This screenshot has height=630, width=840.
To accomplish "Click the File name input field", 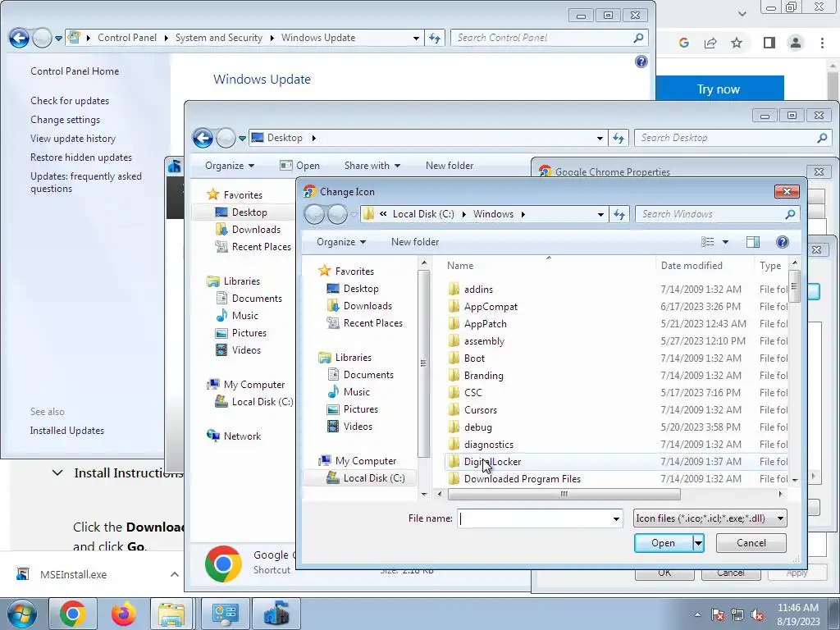I will 534,518.
